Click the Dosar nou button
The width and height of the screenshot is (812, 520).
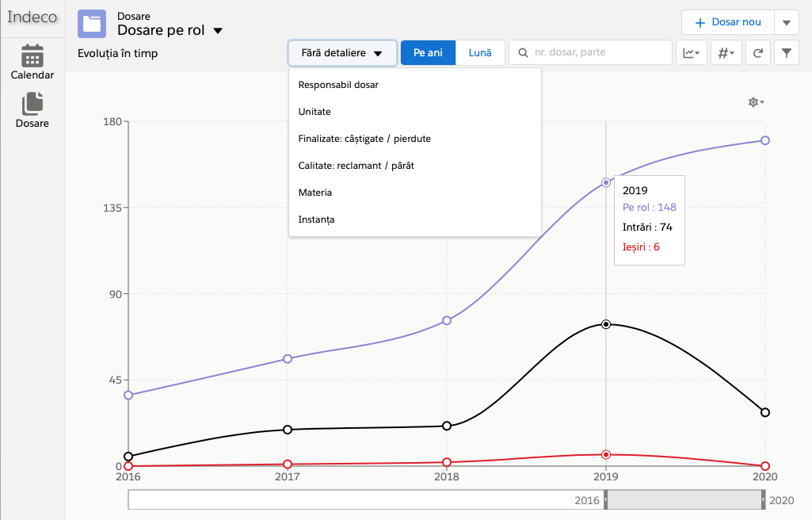tap(727, 22)
